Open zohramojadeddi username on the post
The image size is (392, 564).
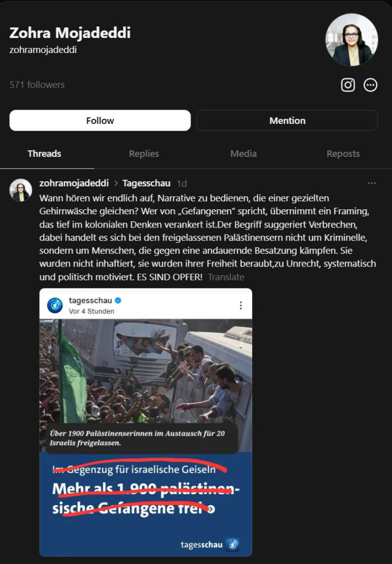(74, 183)
